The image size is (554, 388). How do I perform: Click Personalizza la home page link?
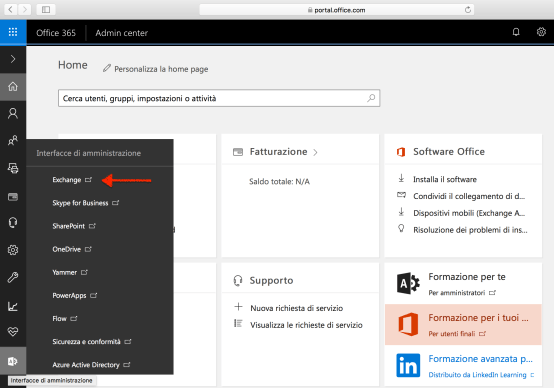coord(161,69)
